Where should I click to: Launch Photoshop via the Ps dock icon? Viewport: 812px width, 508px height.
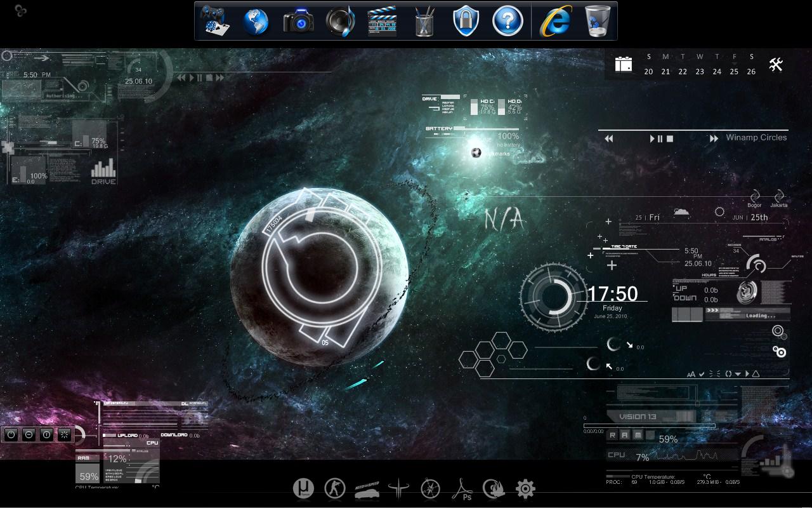coord(463,489)
